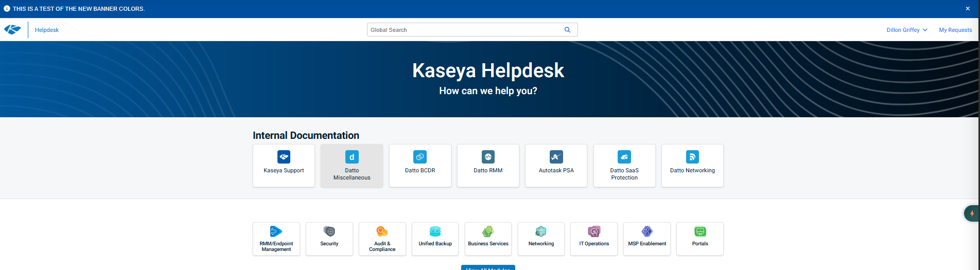Viewport: 980px width, 270px height.
Task: Open the Datto BCDR tile
Action: (420, 165)
